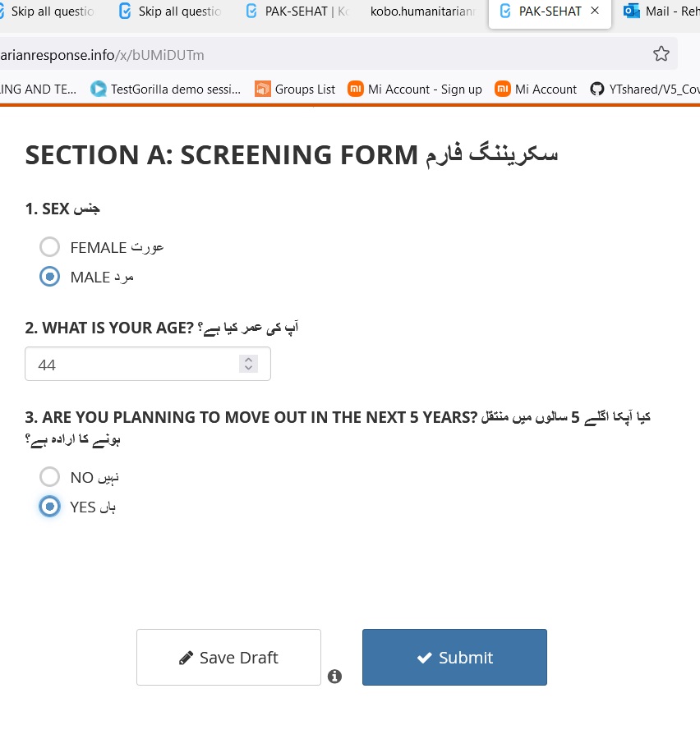Image resolution: width=700 pixels, height=739 pixels.
Task: Open the Mi Account bookmark
Action: (x=536, y=90)
